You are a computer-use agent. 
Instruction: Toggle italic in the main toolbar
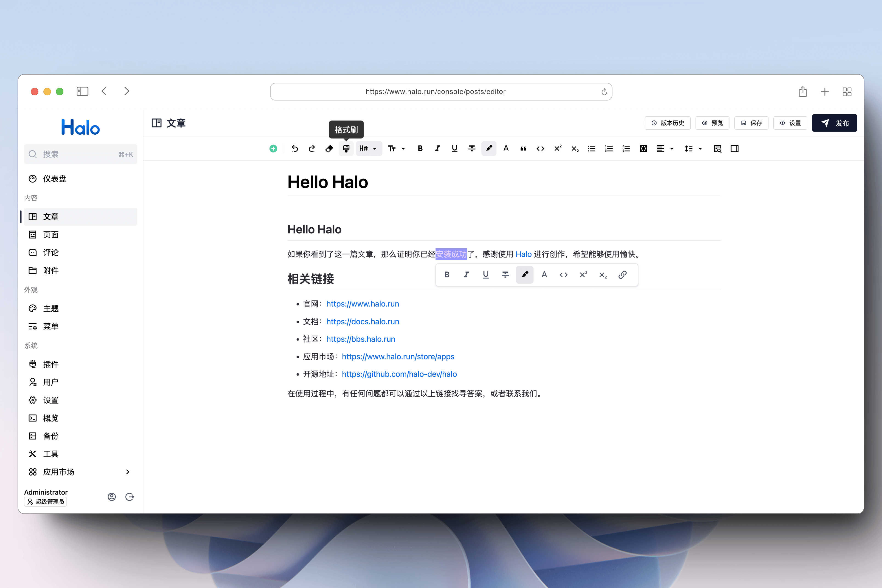pos(437,149)
